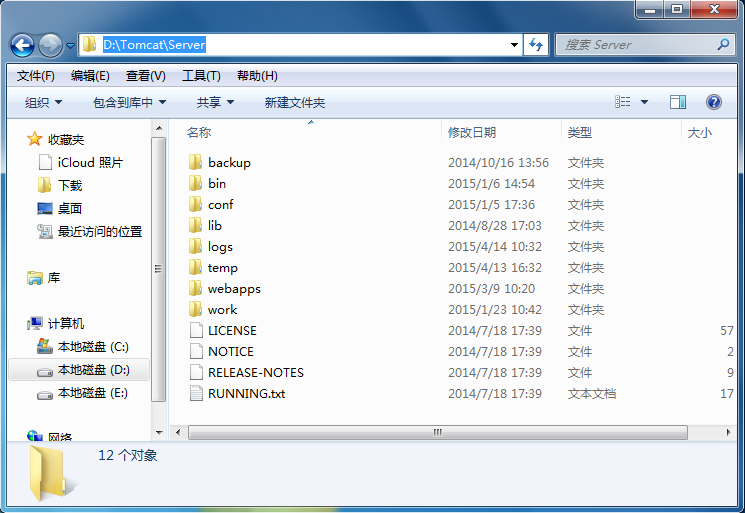Open iCloud 照片 in favorites
Image resolution: width=745 pixels, height=513 pixels.
[80, 162]
